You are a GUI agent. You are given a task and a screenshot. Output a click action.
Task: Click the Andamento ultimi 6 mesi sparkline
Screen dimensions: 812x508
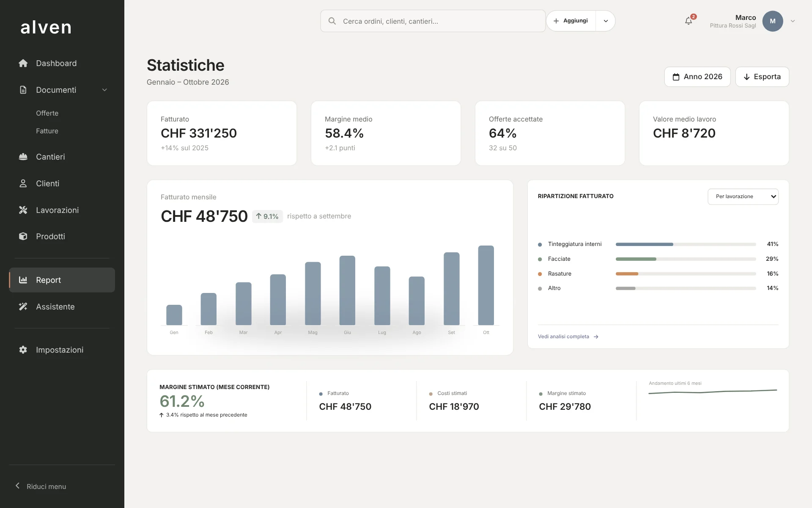pos(713,392)
